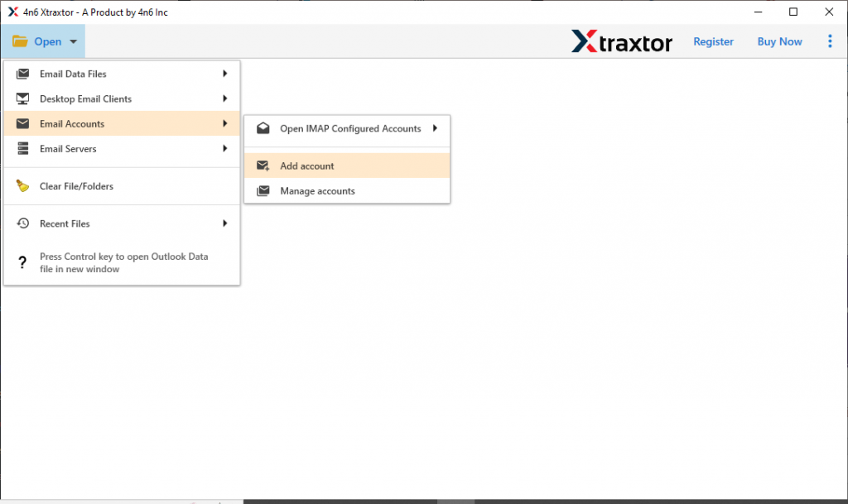Expand the Email Data Files submenu arrow
The width and height of the screenshot is (848, 504).
[x=225, y=74]
